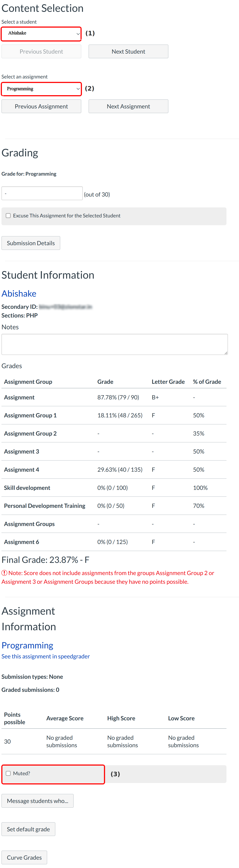Open the Select a student dropdown
Viewport: 239px width, 868px height.
41,33
